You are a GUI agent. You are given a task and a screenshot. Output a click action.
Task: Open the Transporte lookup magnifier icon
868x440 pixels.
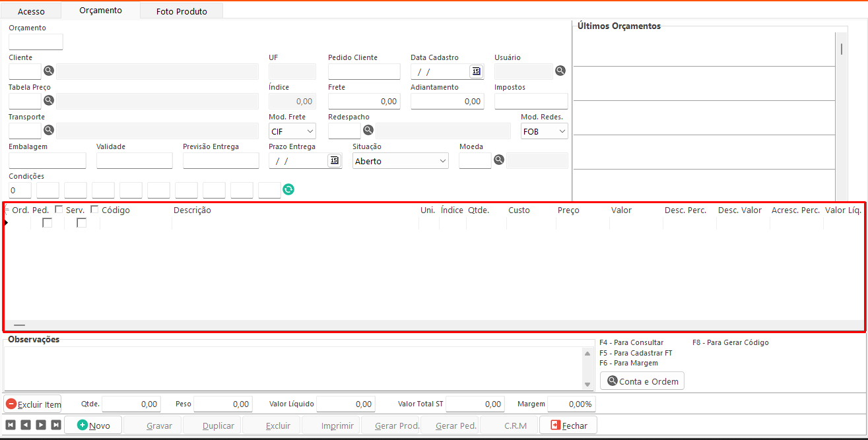49,130
